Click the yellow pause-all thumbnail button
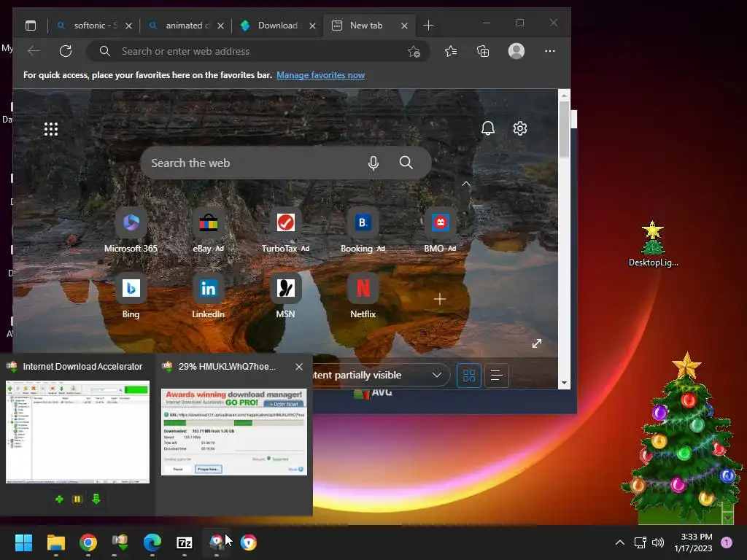The image size is (747, 560). point(77,499)
